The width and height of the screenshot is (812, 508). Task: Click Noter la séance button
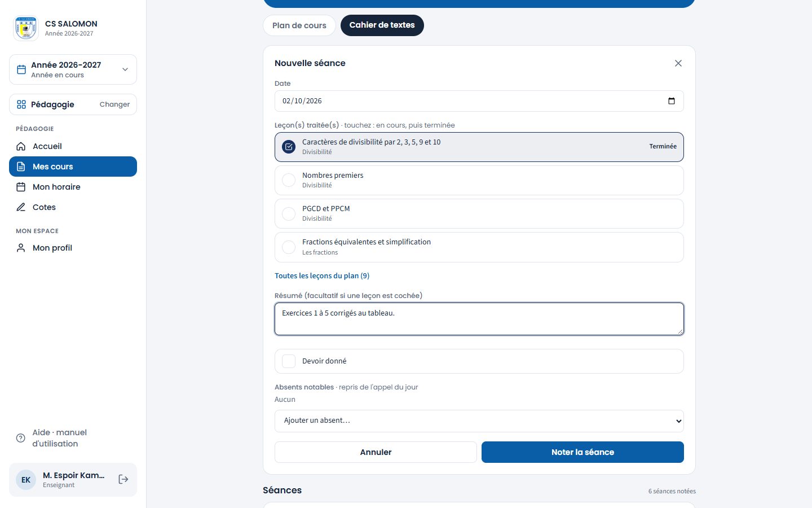pyautogui.click(x=582, y=452)
